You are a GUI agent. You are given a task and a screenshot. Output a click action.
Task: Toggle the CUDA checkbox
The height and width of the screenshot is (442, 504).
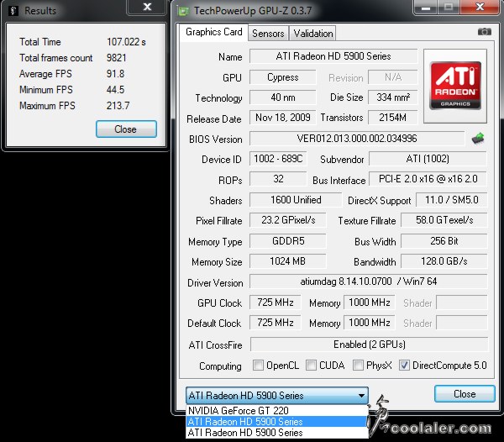click(311, 366)
